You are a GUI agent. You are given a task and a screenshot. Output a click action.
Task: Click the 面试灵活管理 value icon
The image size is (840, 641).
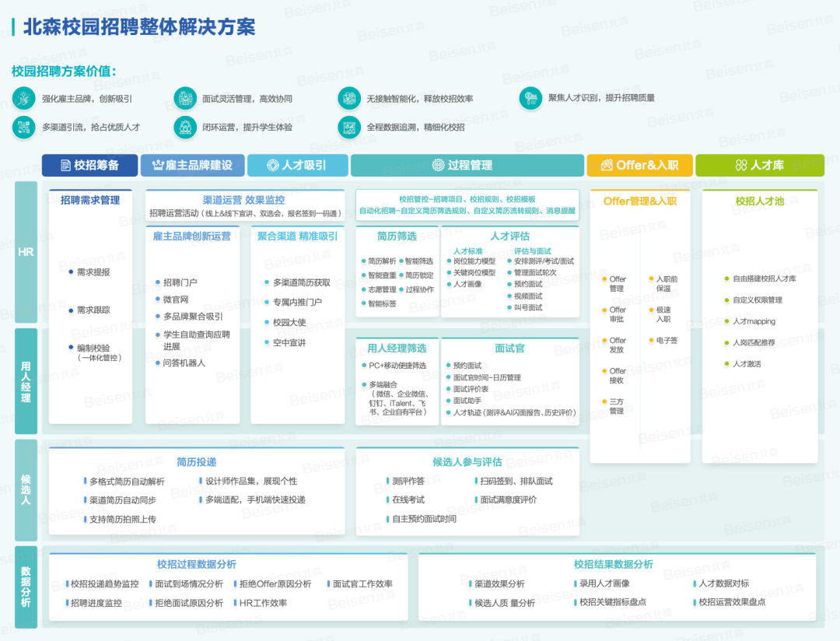click(185, 99)
